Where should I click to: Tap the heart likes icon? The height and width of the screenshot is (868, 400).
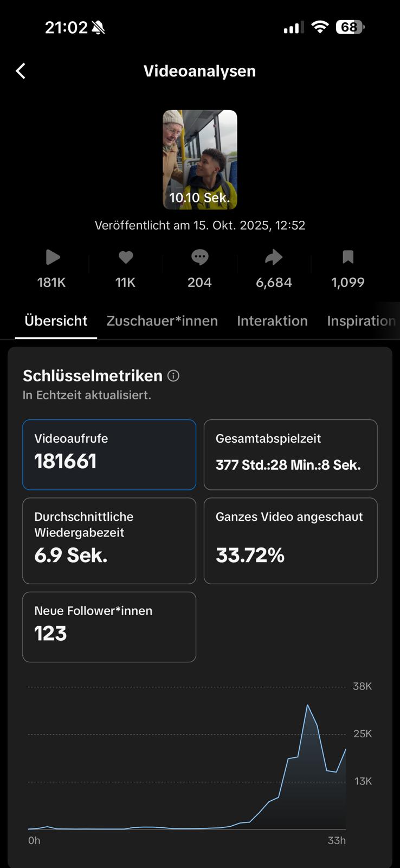(126, 257)
